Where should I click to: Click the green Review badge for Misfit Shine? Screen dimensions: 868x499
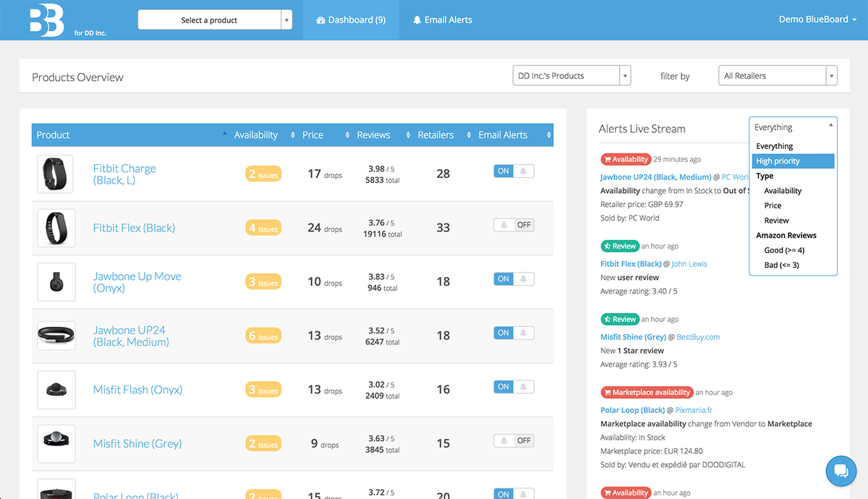(x=620, y=319)
